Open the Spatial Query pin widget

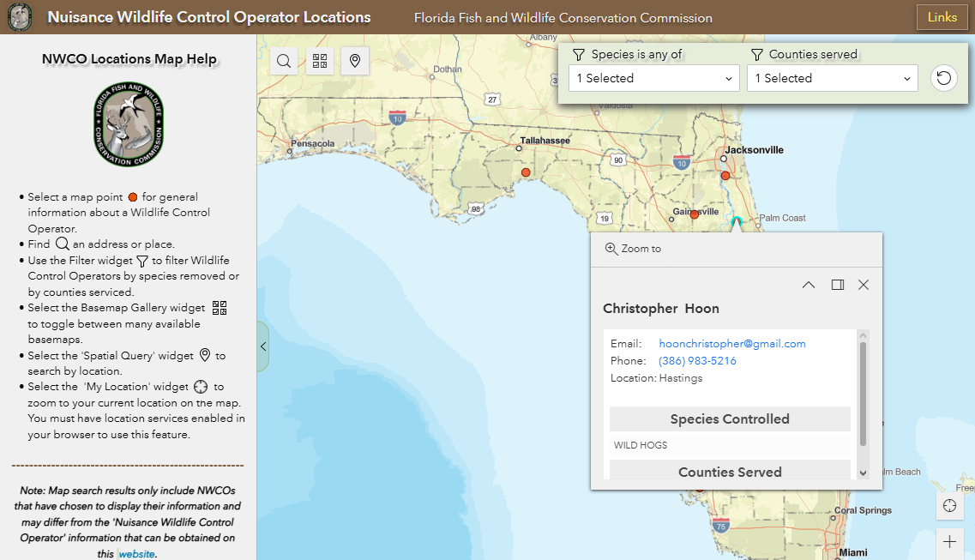pyautogui.click(x=355, y=61)
